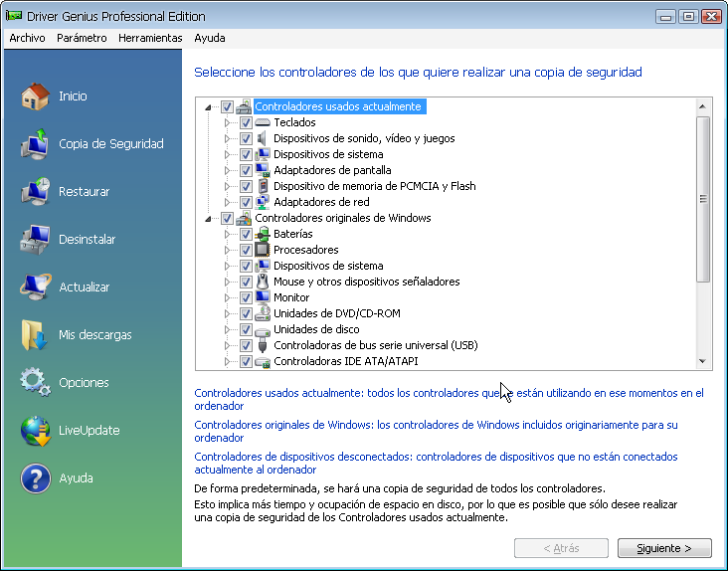
Task: Select the Teclados keyboard icon
Action: (x=263, y=122)
